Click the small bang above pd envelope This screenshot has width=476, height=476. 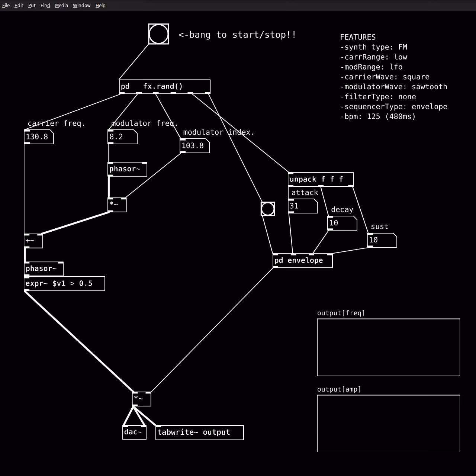[x=268, y=209]
